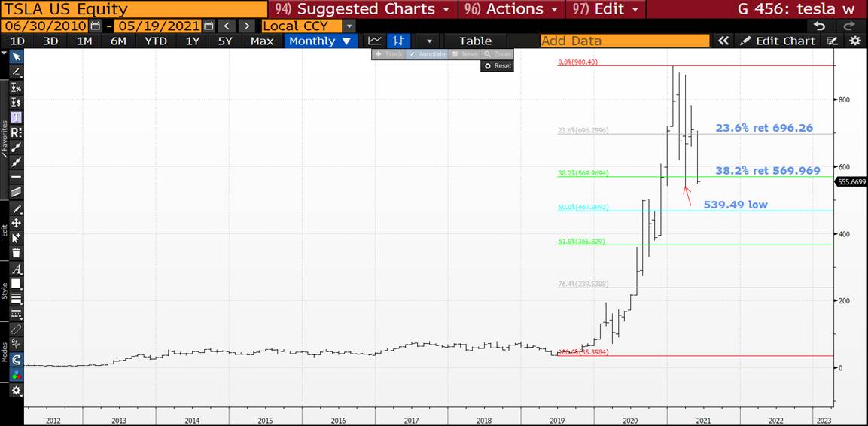Activate the text annotation tool
868x426 pixels.
click(16, 117)
